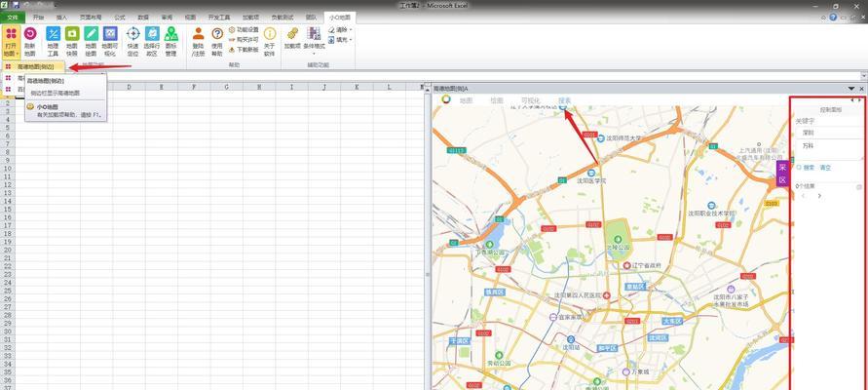This screenshot has height=390, width=868.
Task: Go to the next results page arrow
Action: coord(819,196)
